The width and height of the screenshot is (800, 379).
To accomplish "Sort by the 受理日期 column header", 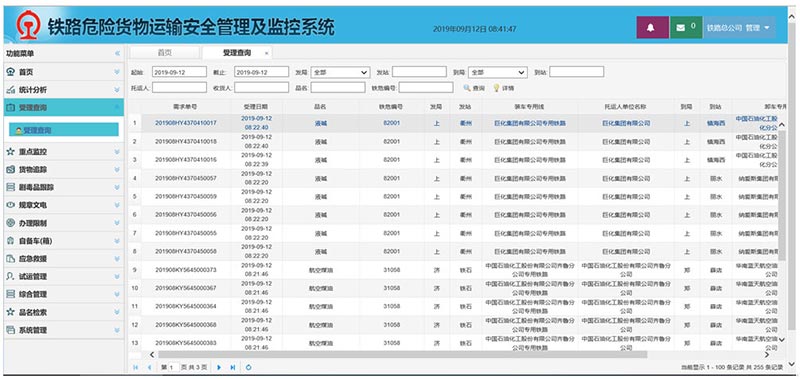I will (x=257, y=107).
